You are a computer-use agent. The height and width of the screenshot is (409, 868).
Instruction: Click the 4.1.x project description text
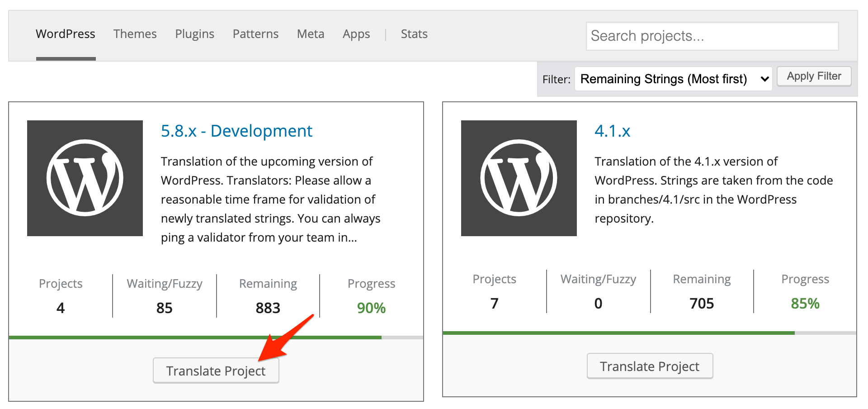coord(714,190)
